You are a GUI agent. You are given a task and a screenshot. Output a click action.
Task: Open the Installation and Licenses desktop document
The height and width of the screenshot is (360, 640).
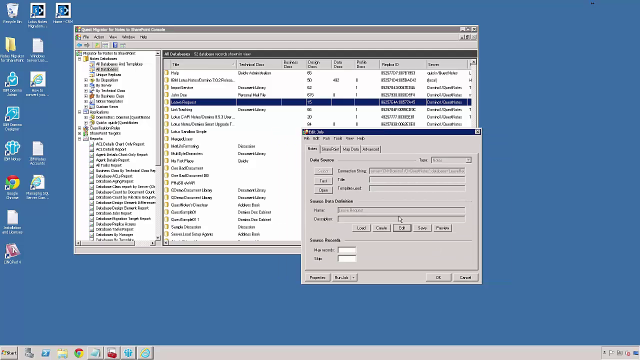coord(12,222)
